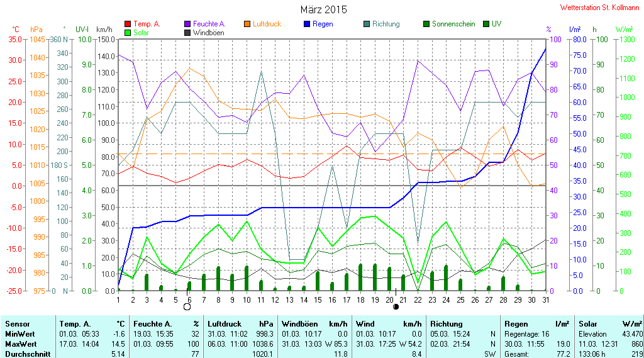Click the new moon symbol below day 20
The width and height of the screenshot is (644, 358).
tap(396, 306)
